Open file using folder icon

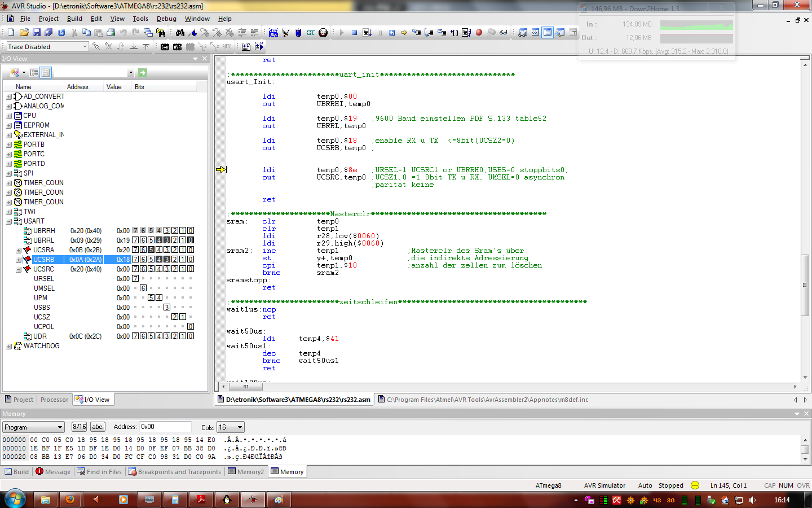click(x=24, y=33)
